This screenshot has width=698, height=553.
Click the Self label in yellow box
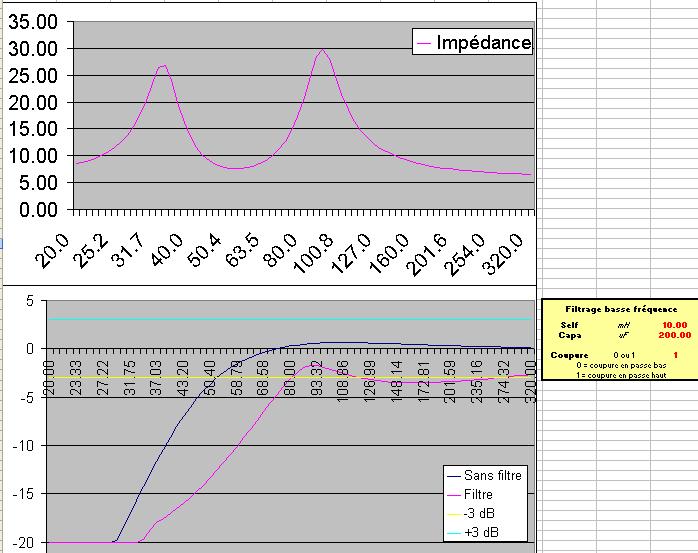click(569, 325)
